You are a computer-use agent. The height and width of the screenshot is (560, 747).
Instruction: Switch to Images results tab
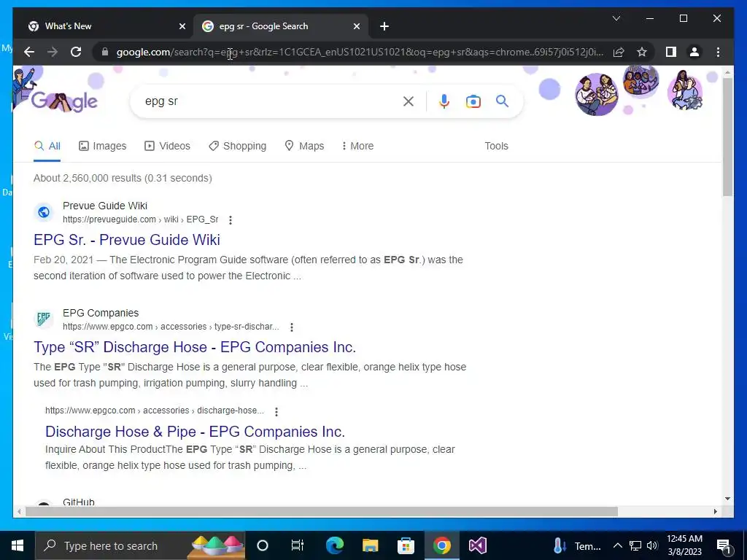point(102,146)
